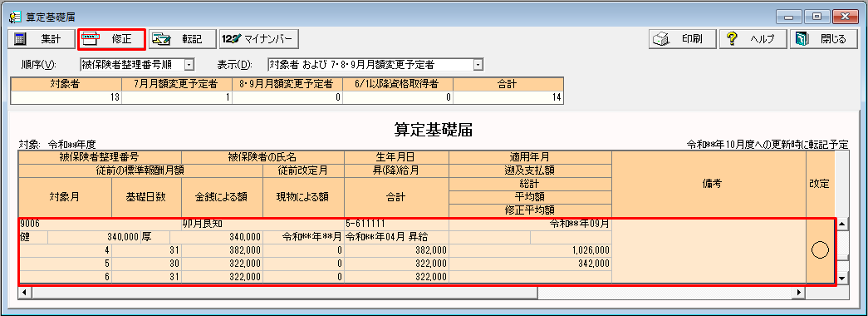Screen dimensions: 868x316
Task: Click the vertical scrollbar down arrow
Action: click(842, 278)
